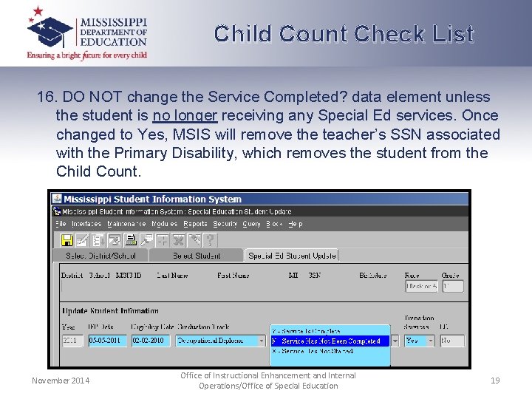Open the Maintenance menu
This screenshot has width=532, height=399.
(126, 224)
